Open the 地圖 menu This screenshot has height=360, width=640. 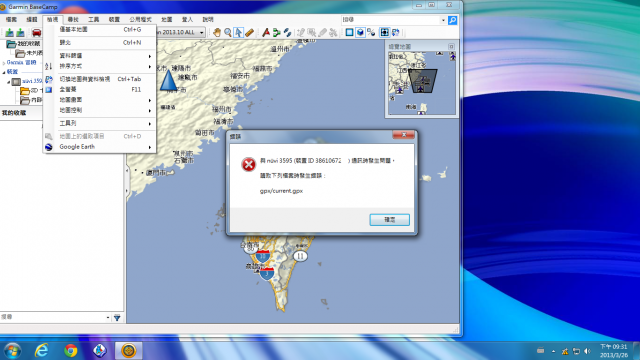(166, 20)
